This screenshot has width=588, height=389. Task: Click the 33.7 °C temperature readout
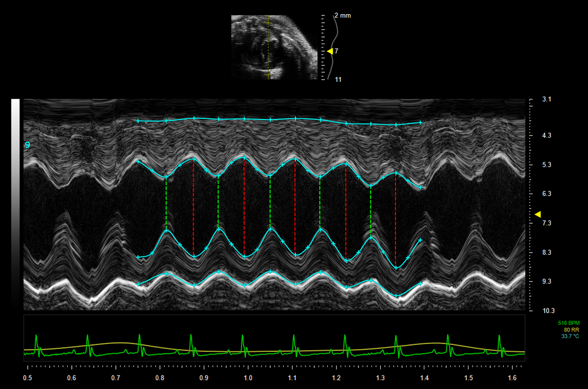[570, 336]
